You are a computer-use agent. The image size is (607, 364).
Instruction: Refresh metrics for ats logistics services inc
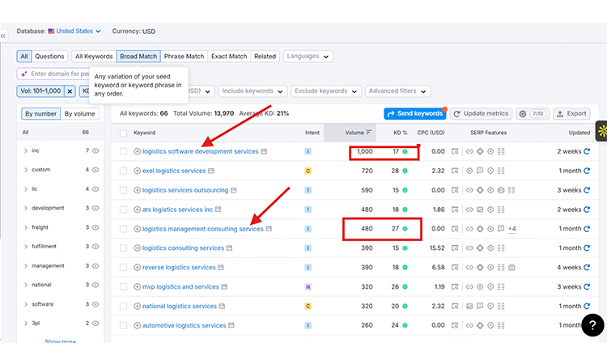pyautogui.click(x=587, y=210)
